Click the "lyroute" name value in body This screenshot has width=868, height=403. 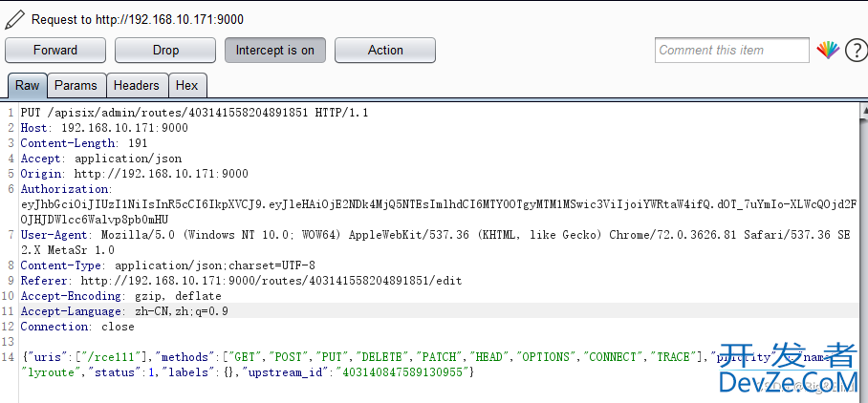tap(51, 372)
